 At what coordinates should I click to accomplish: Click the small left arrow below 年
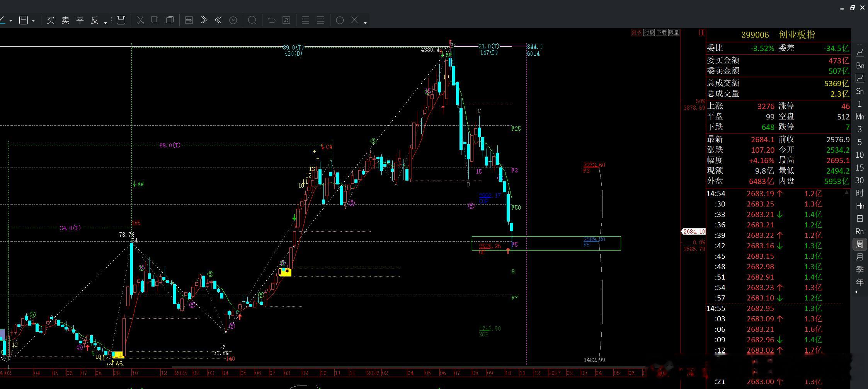click(x=856, y=292)
